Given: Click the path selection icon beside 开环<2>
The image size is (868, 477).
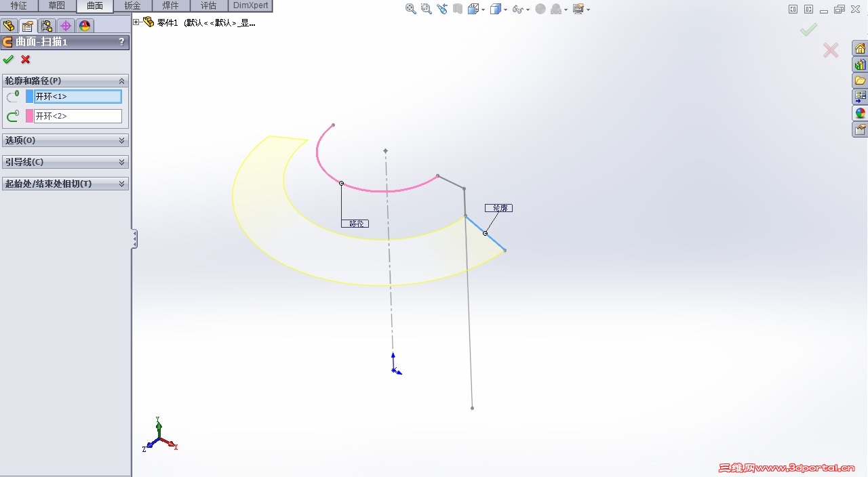Looking at the screenshot, I should (12, 117).
